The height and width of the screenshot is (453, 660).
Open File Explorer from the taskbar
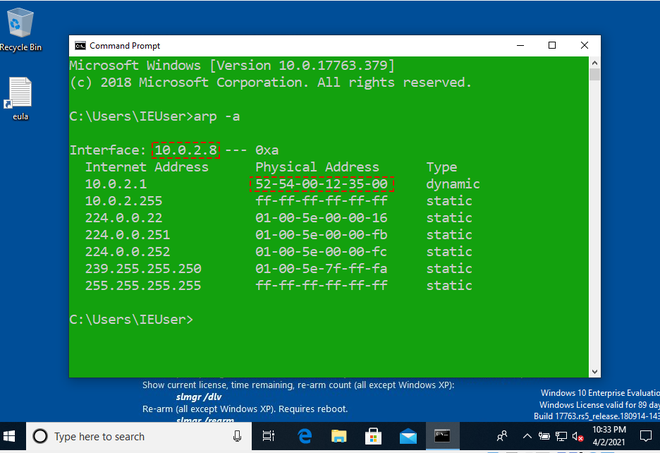[338, 436]
